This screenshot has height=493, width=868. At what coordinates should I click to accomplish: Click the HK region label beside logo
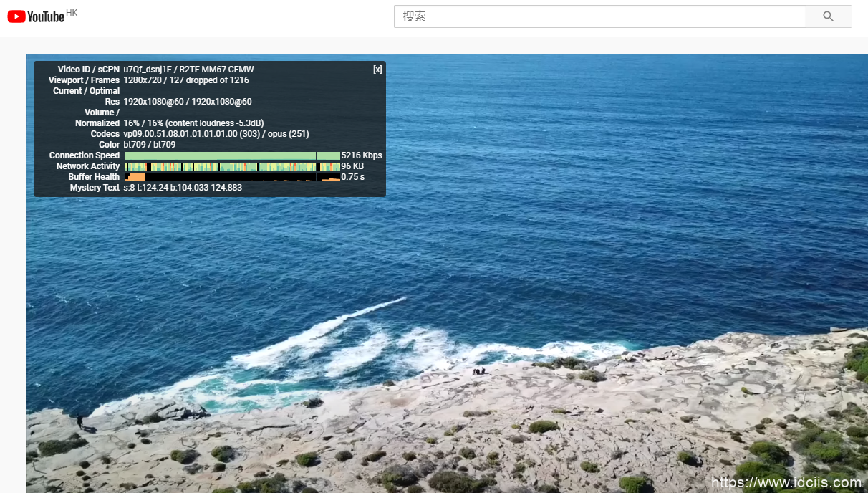[x=72, y=13]
